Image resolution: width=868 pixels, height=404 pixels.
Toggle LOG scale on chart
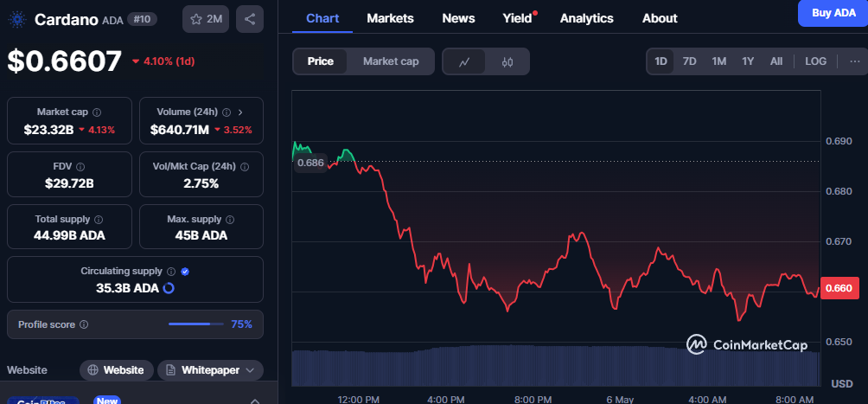[x=815, y=61]
